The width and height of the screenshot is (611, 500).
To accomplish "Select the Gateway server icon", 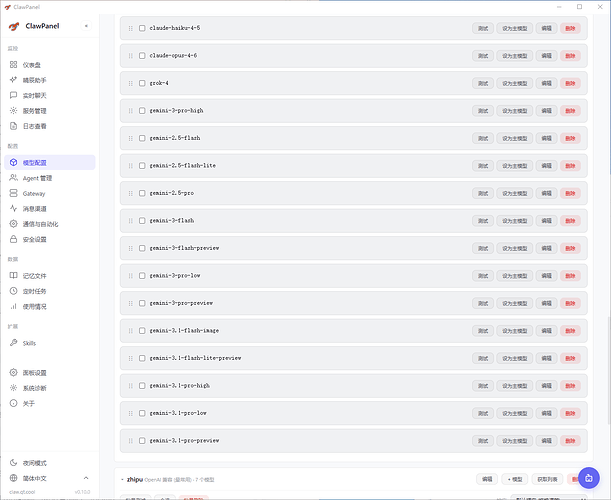I will pyautogui.click(x=13, y=193).
